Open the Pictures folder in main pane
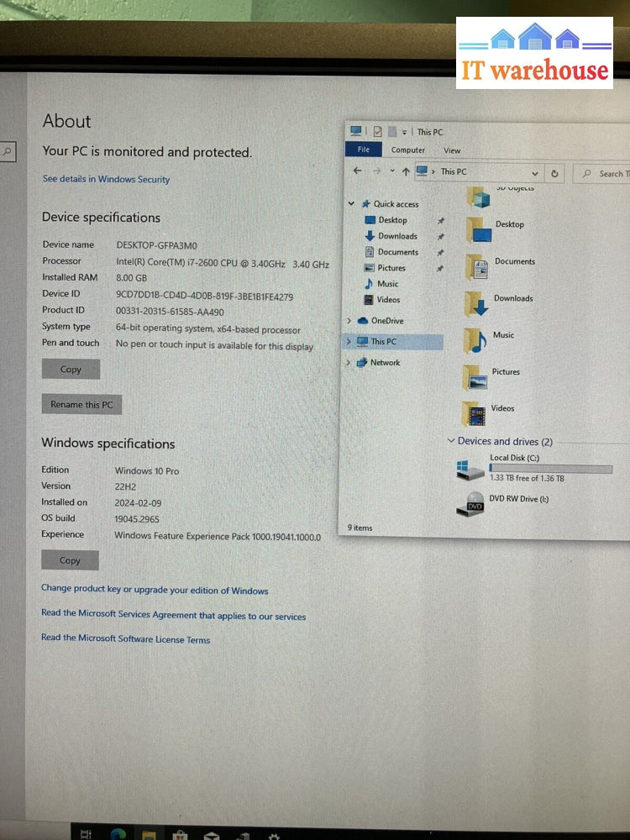 pos(475,377)
